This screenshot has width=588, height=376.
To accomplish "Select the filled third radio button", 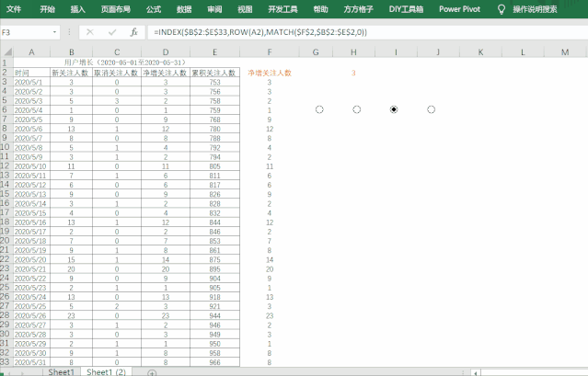I will click(394, 109).
